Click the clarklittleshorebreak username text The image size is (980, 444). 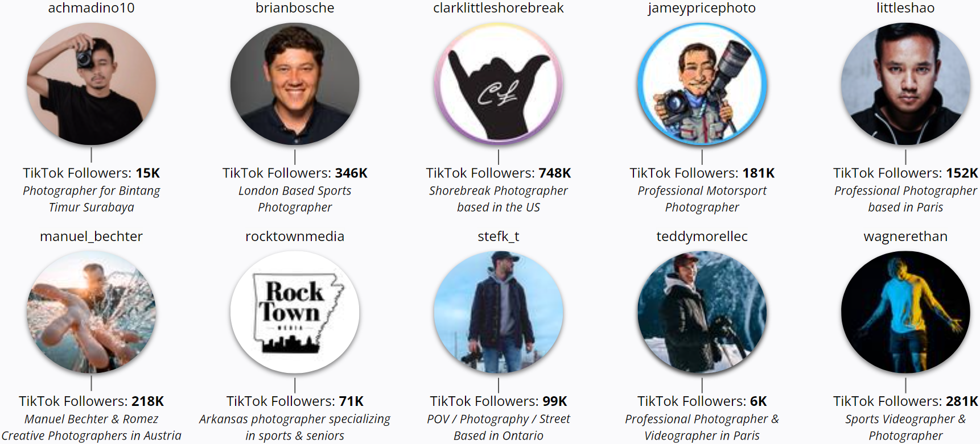499,8
